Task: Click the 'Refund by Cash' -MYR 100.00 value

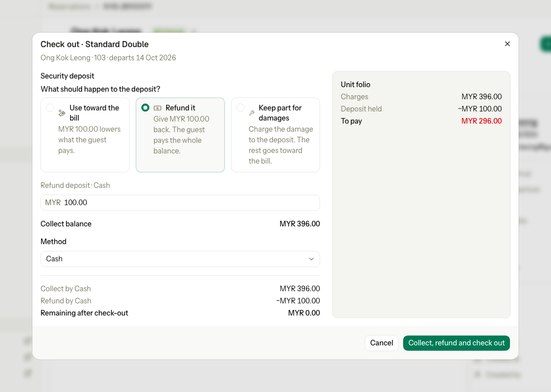Action: point(298,301)
